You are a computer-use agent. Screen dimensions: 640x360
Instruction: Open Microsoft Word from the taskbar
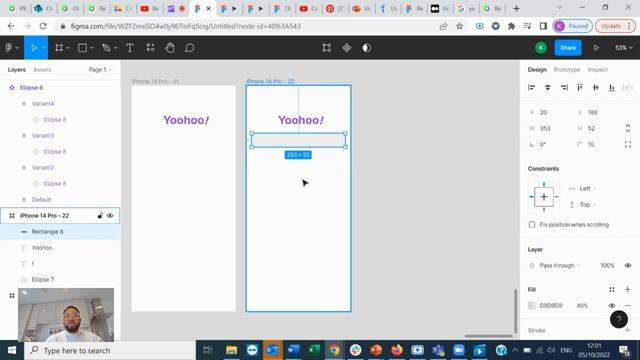point(293,350)
